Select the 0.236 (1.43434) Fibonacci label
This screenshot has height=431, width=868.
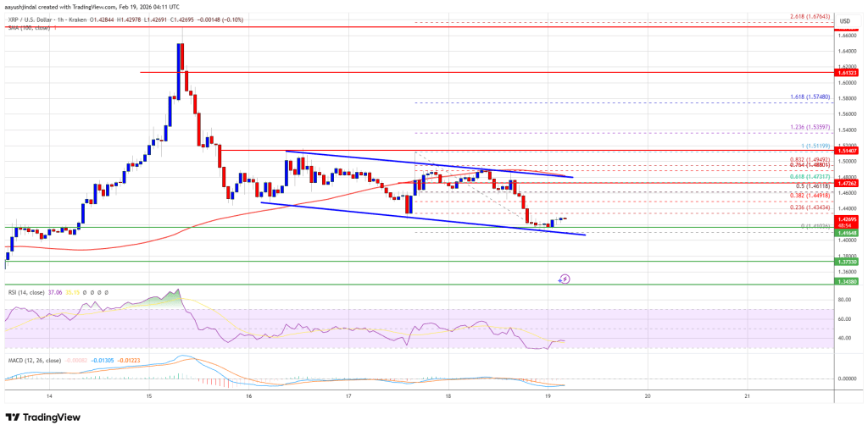(811, 207)
